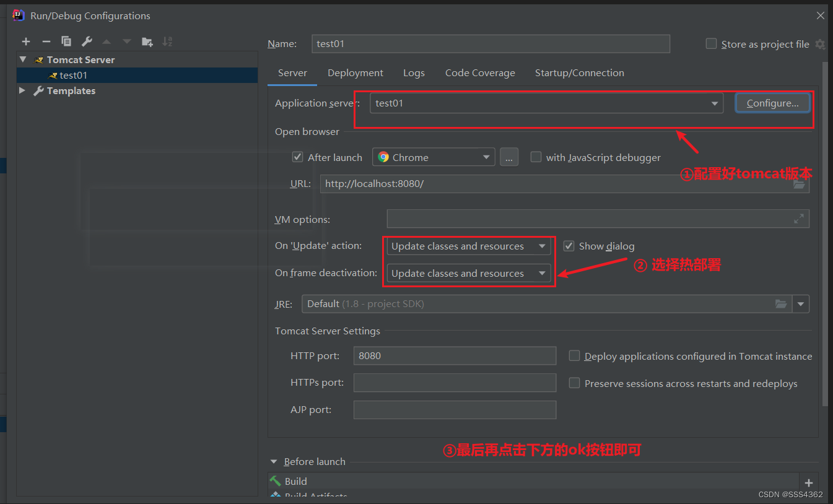The width and height of the screenshot is (833, 504).
Task: Add a Before launch task with the plus icon
Action: point(808,482)
